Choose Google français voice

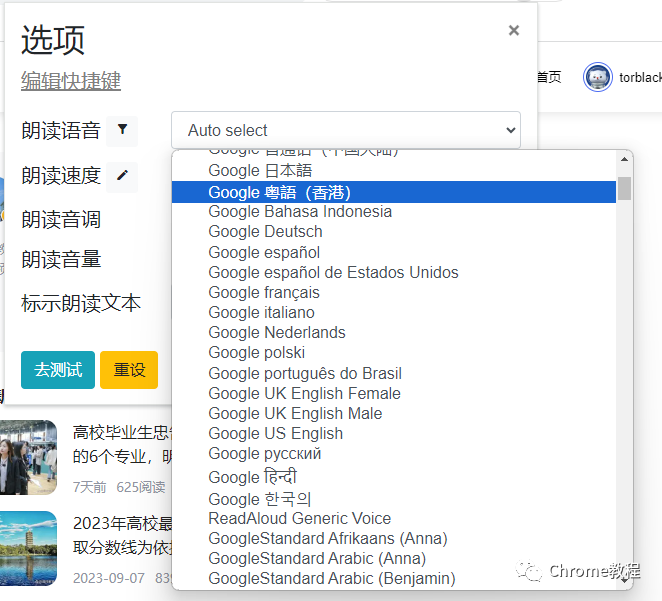(394, 292)
